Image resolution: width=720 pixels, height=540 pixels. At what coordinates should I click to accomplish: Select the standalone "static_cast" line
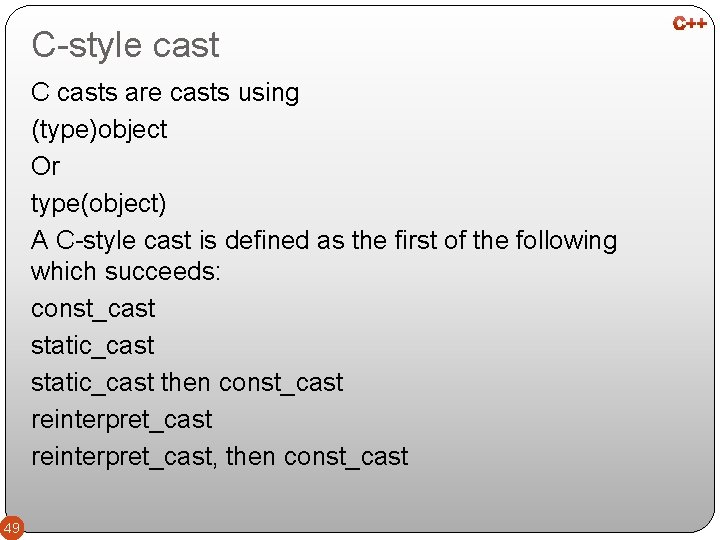[93, 346]
